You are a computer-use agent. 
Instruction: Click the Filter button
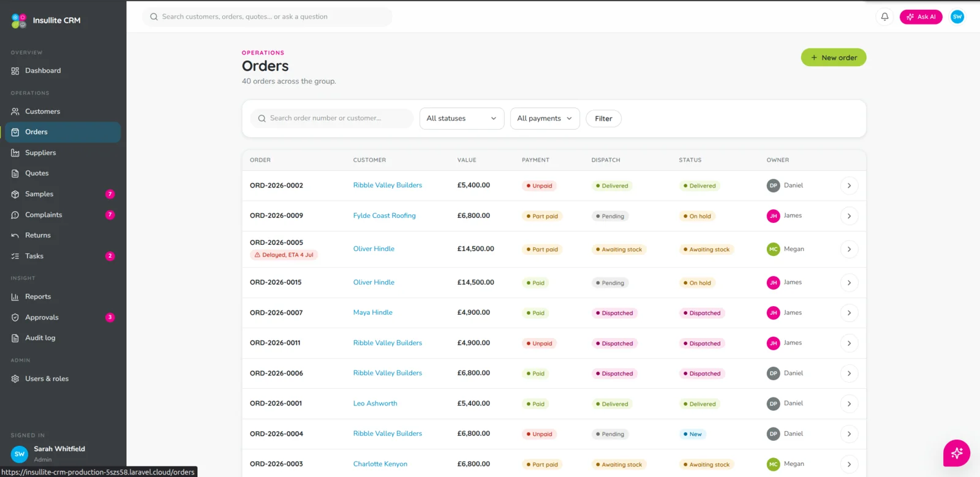(x=603, y=119)
